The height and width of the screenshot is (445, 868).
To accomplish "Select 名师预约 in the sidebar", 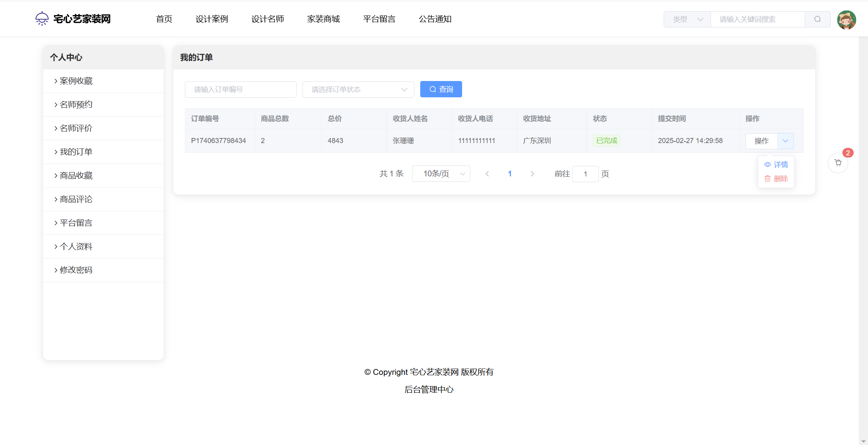I will 76,105.
